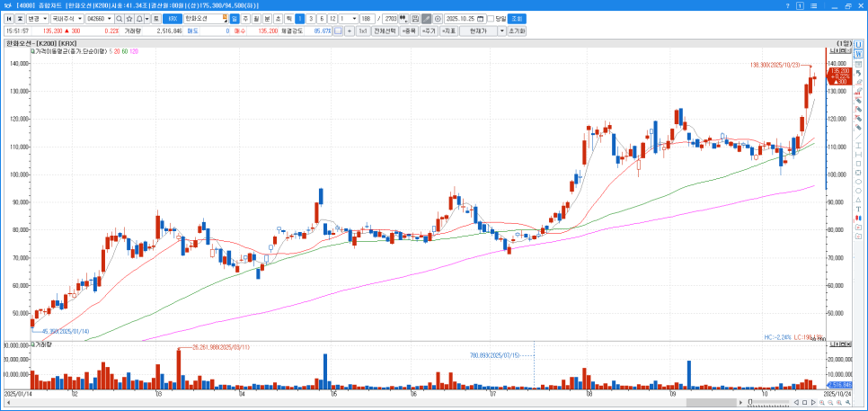Click the 종목 button

coord(408,31)
